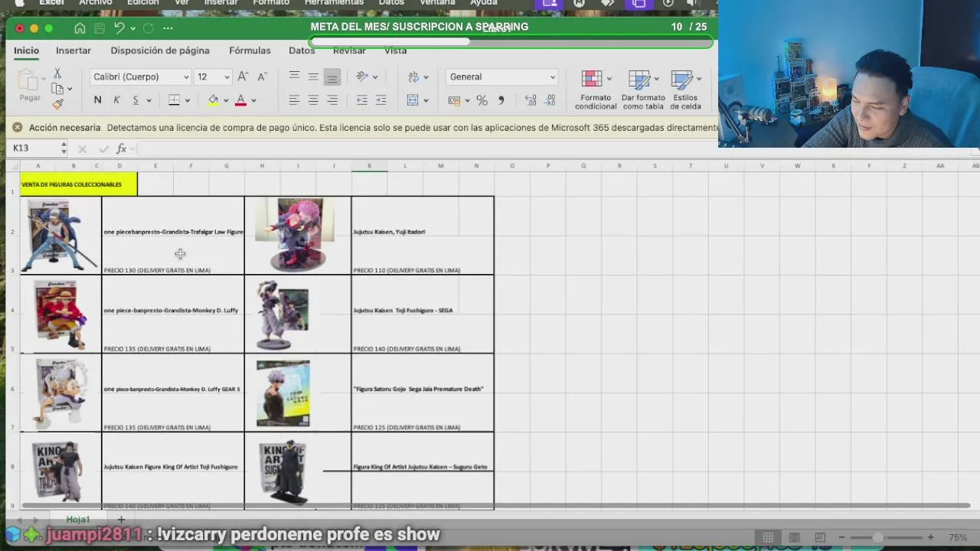980x551 pixels.
Task: Open the more options ellipsis in title bar
Action: [168, 28]
